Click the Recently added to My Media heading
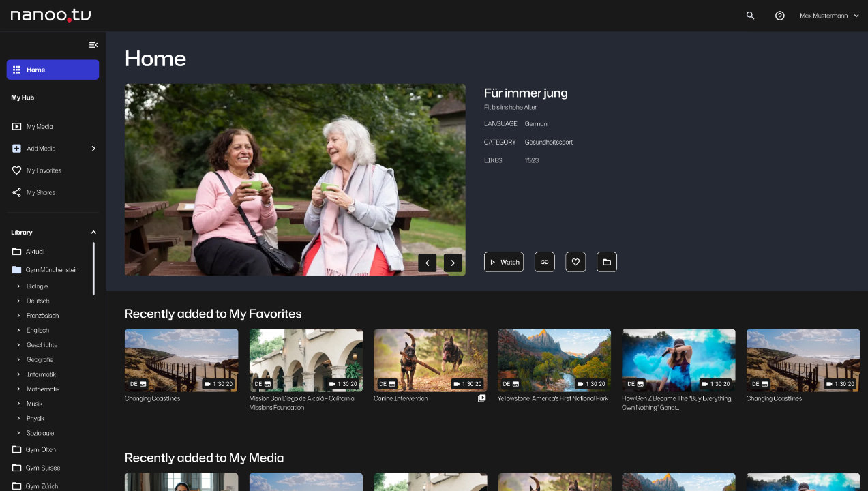The width and height of the screenshot is (868, 491). click(205, 458)
